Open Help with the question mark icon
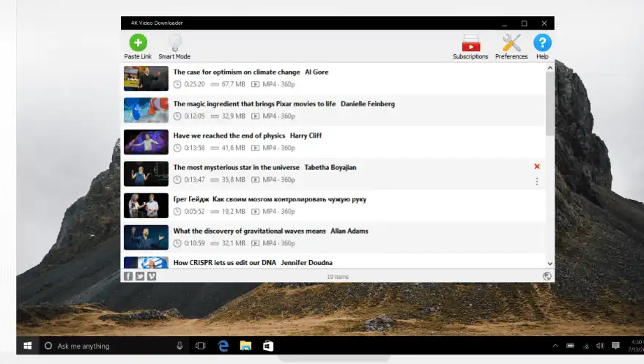 tap(542, 44)
